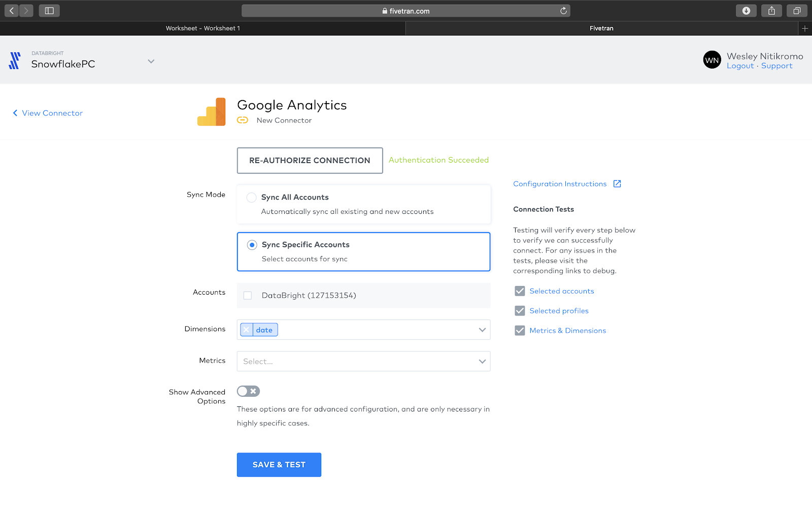Open the Selected accounts test link
Image resolution: width=812 pixels, height=508 pixels.
(562, 291)
